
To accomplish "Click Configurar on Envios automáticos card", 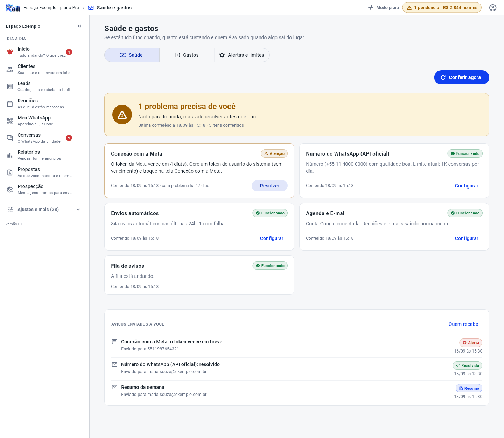I will pos(272,238).
